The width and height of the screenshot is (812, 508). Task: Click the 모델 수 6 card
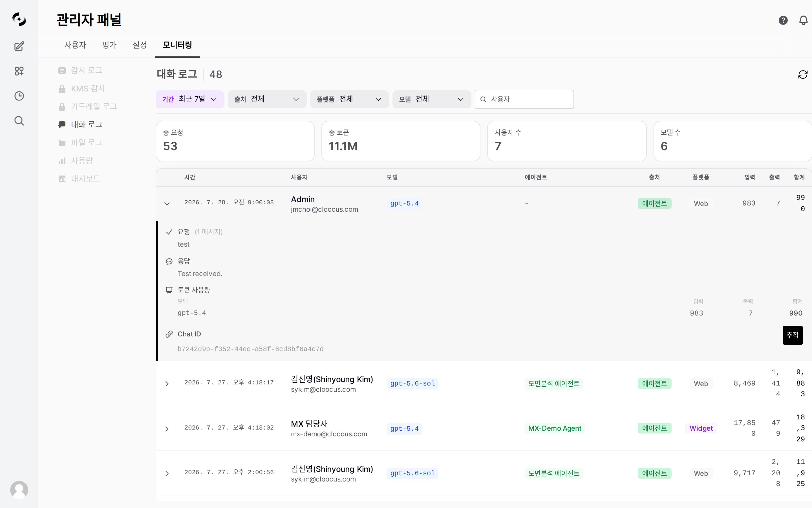733,141
